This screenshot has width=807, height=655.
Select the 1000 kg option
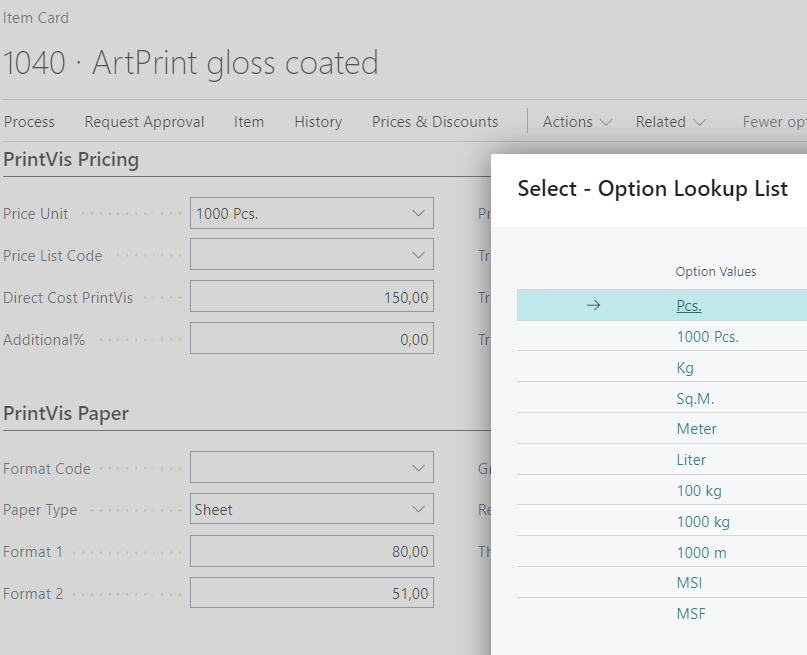tap(703, 522)
